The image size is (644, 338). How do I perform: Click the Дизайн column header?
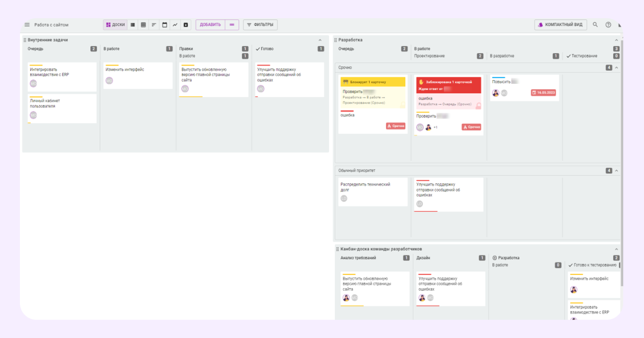click(423, 258)
